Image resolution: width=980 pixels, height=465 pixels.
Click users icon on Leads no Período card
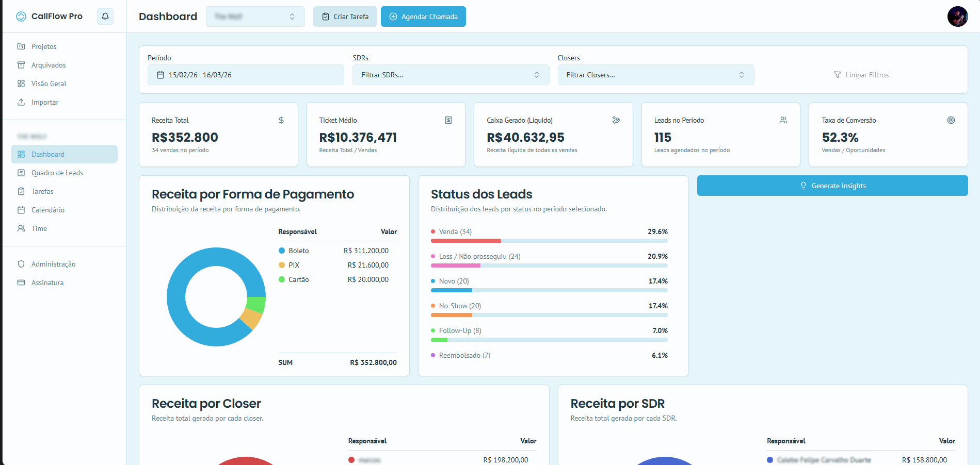click(x=783, y=120)
